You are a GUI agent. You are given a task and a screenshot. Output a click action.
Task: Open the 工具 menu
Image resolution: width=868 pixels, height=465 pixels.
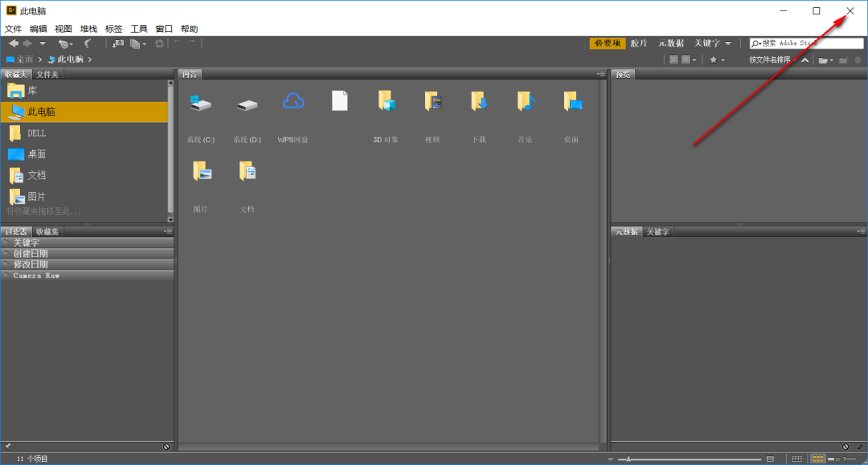(x=138, y=28)
